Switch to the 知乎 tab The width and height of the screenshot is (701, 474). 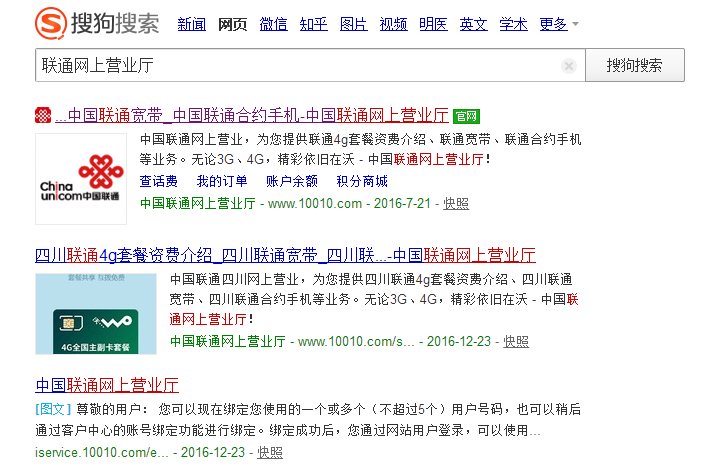pyautogui.click(x=313, y=24)
